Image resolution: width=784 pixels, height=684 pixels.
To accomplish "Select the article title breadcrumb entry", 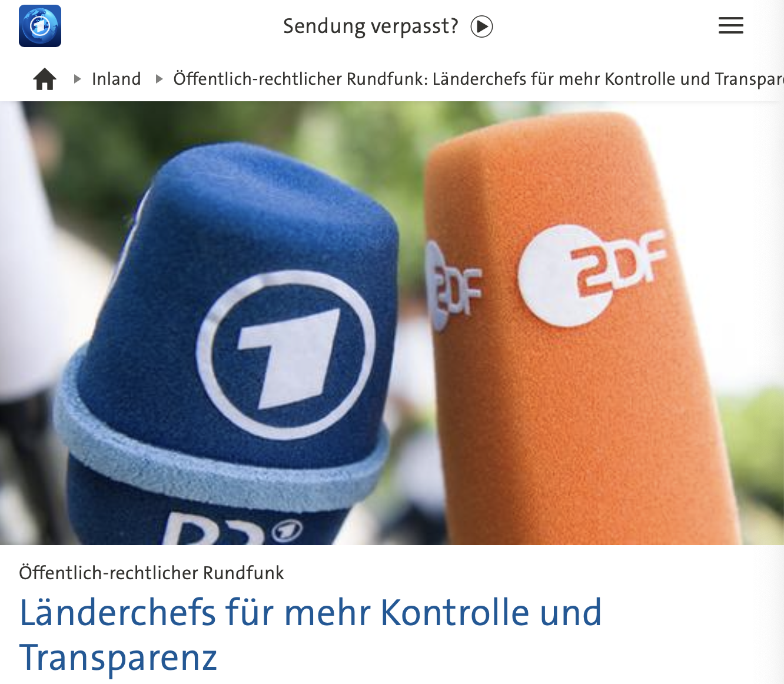I will [479, 79].
